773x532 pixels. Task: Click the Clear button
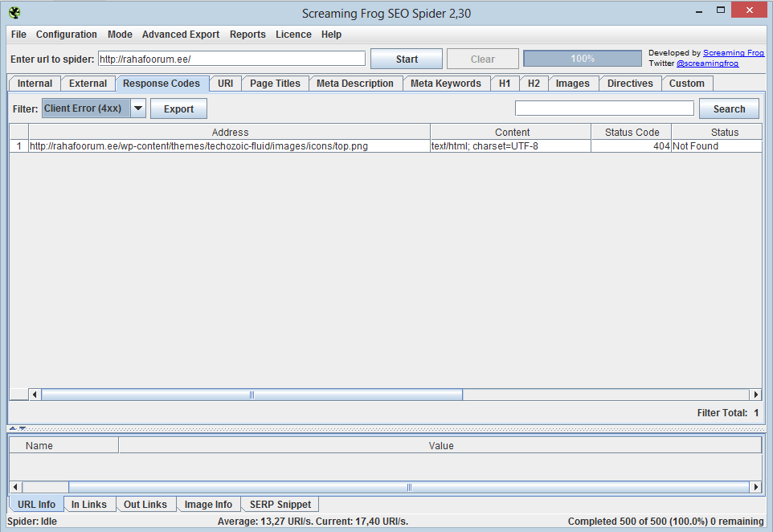[483, 59]
